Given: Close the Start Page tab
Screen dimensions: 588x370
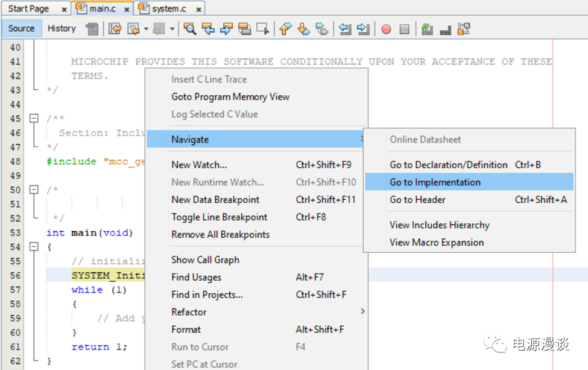Looking at the screenshot, I should coord(63,9).
